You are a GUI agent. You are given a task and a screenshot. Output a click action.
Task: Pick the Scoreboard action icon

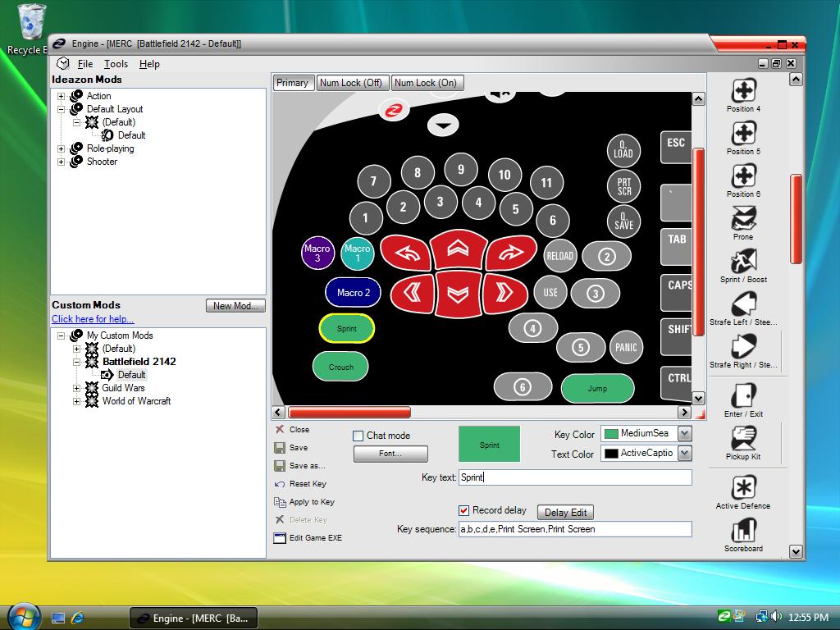click(x=743, y=531)
